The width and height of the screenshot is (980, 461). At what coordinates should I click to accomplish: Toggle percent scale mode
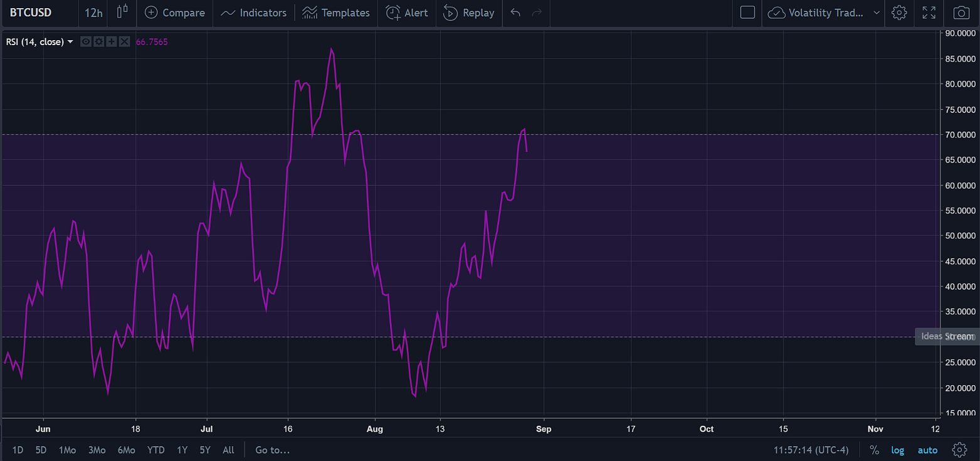[x=874, y=450]
